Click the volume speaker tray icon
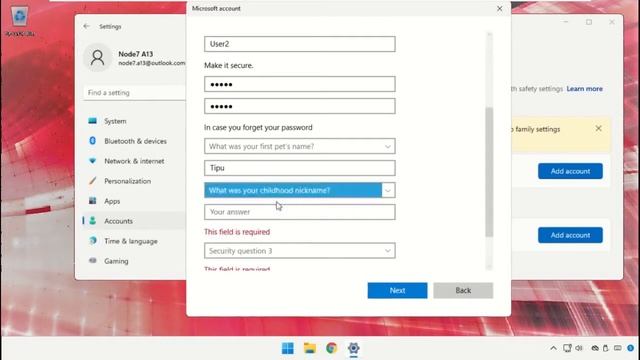 point(579,348)
